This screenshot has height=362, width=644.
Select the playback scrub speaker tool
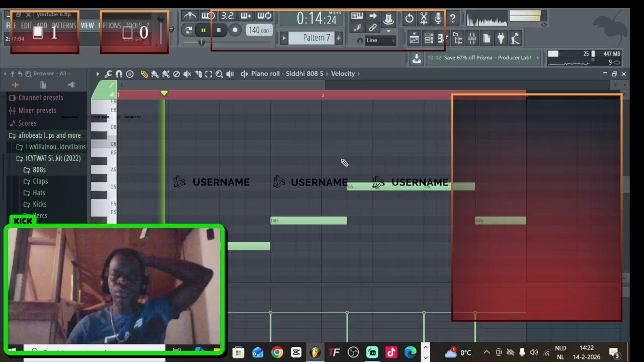230,74
